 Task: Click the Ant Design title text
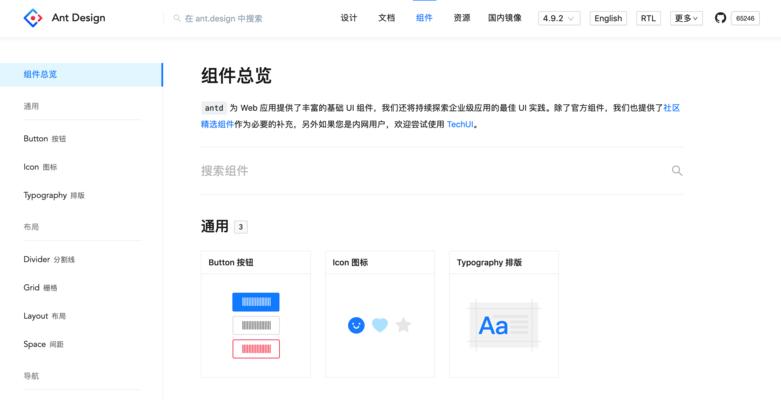[78, 18]
